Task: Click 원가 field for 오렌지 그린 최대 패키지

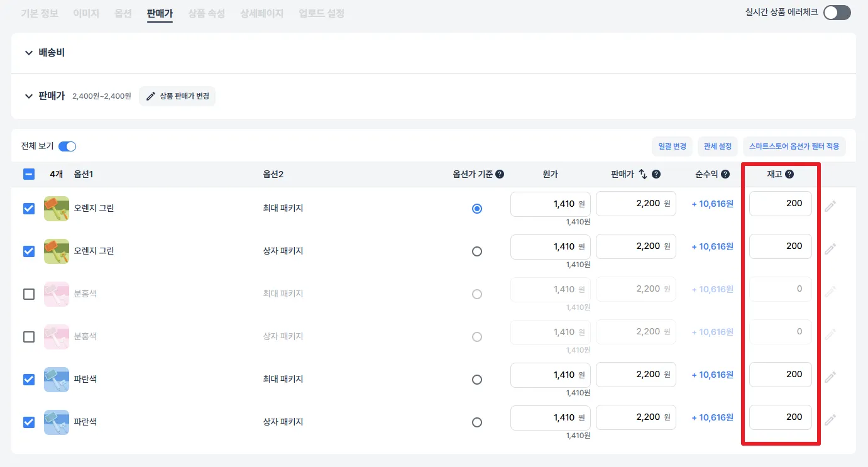Action: [551, 204]
